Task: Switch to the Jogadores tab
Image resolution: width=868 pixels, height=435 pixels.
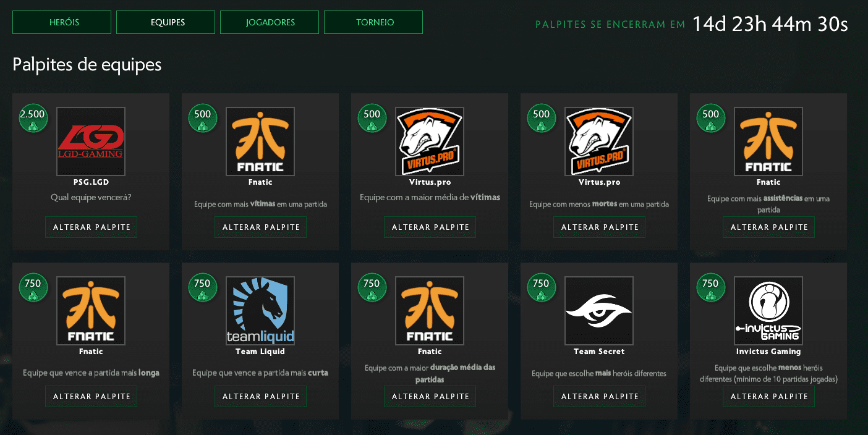Action: [x=270, y=22]
